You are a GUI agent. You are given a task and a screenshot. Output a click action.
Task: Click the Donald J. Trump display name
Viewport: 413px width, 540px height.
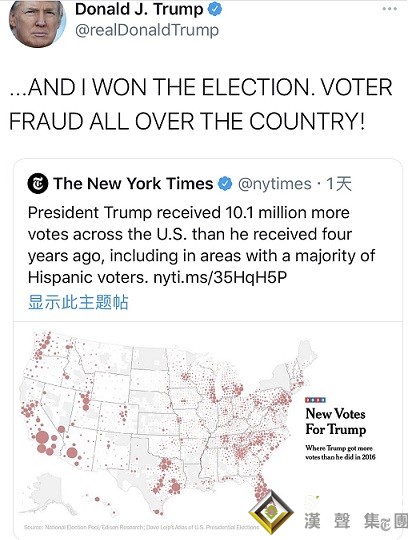pos(139,9)
